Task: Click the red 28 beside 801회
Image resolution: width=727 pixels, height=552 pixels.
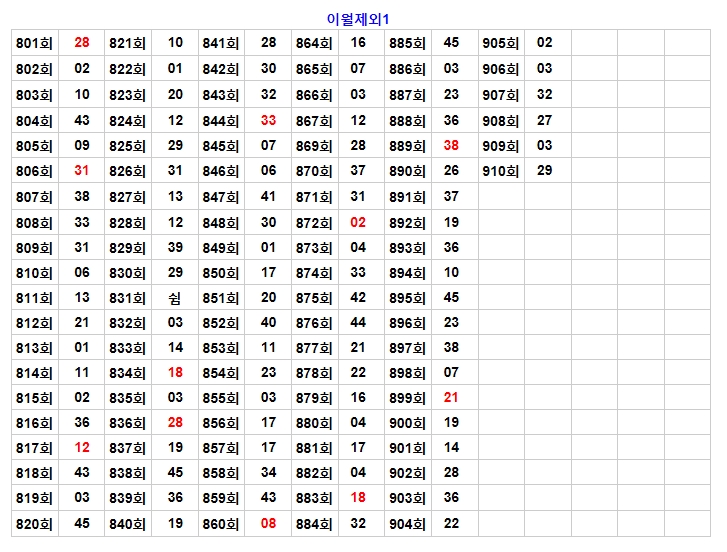Action: [82, 43]
